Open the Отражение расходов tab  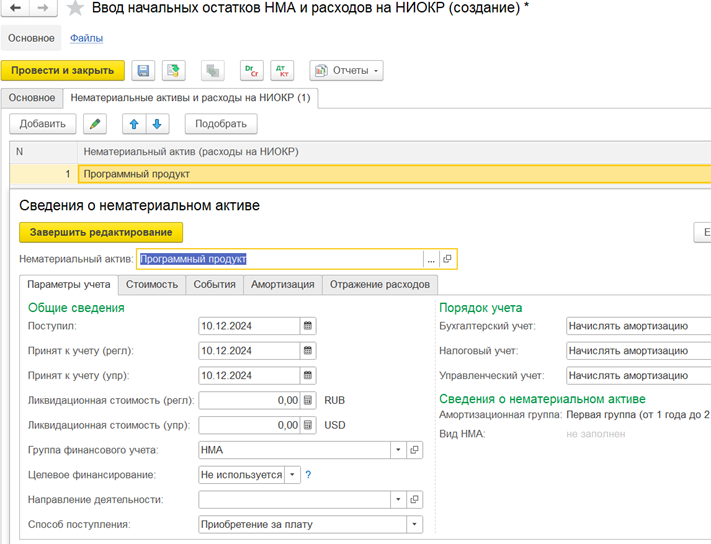(380, 285)
